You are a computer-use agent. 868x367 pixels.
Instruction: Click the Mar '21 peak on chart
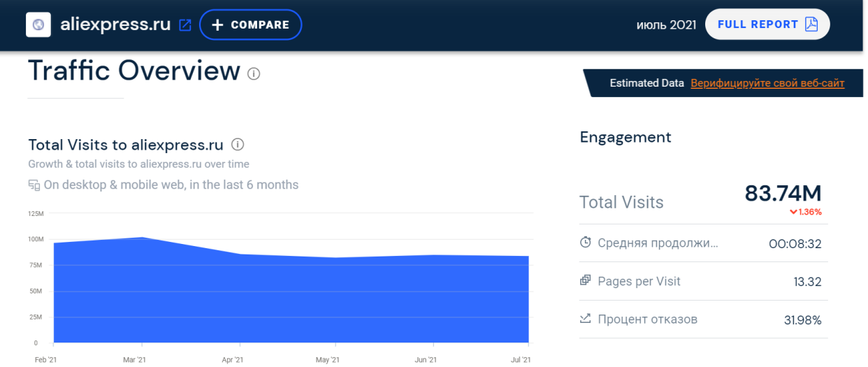[143, 238]
